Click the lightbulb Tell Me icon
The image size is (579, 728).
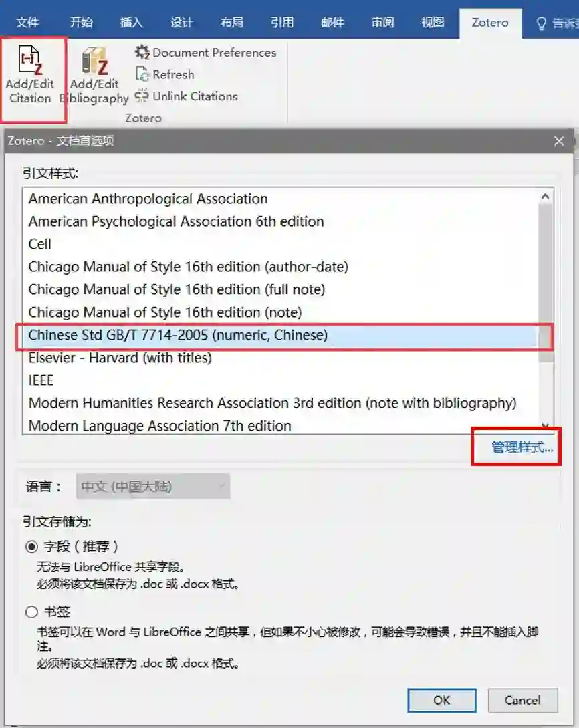(541, 23)
